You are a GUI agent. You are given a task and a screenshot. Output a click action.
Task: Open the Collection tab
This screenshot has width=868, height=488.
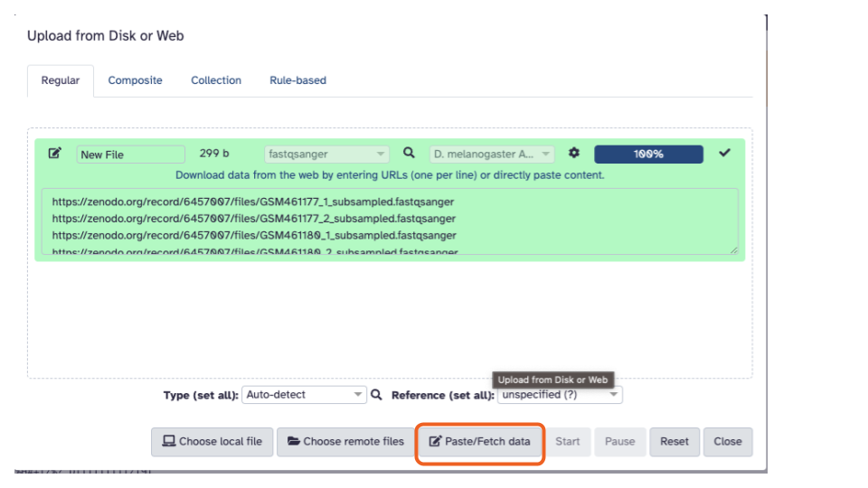point(216,80)
